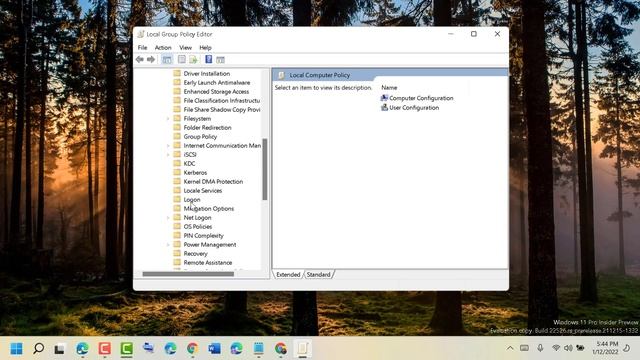Click the Back arrow in the toolbar
Screen dimensions: 640x360
pos(140,60)
